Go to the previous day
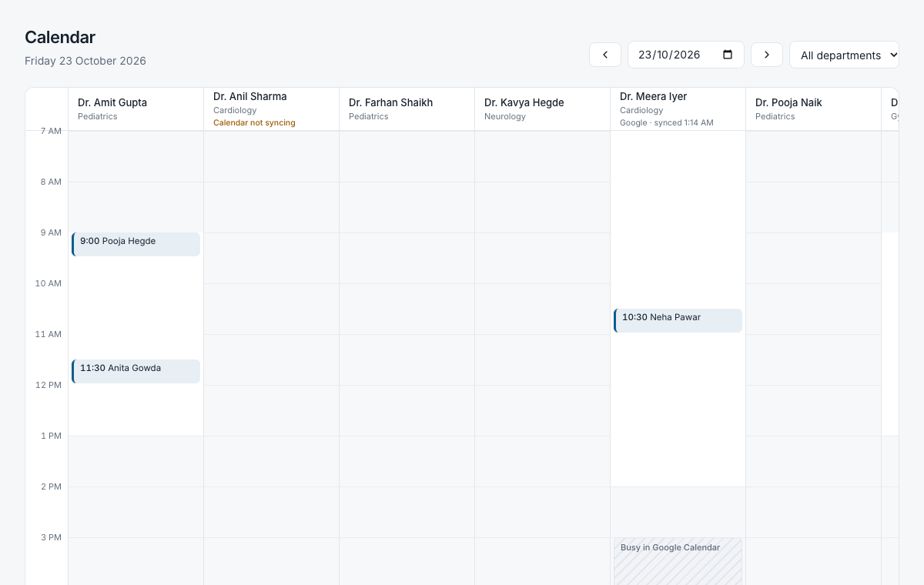 [x=605, y=55]
